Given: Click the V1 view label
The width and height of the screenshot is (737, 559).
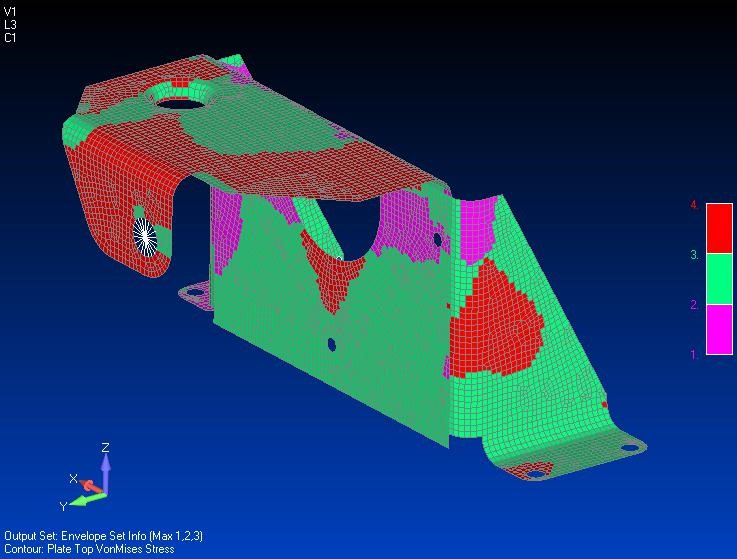Looking at the screenshot, I should click(10, 12).
